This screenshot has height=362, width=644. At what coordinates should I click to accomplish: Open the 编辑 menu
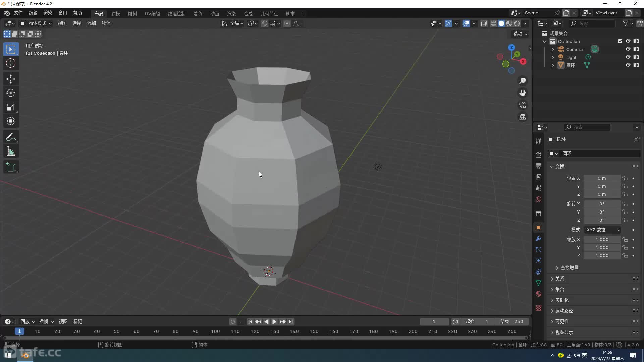(33, 13)
